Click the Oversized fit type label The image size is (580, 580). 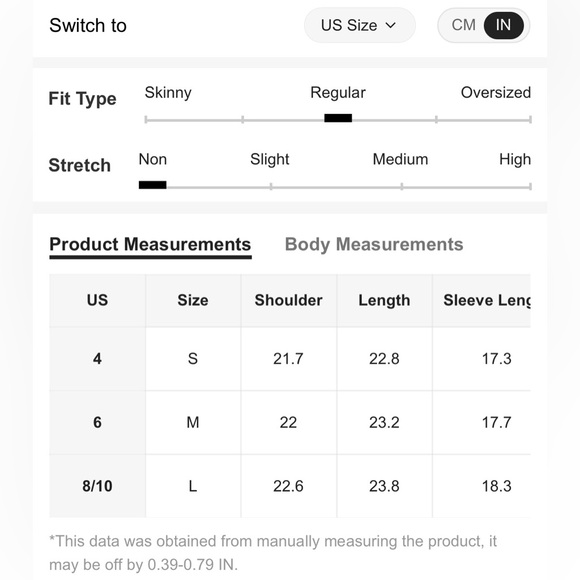coord(496,92)
